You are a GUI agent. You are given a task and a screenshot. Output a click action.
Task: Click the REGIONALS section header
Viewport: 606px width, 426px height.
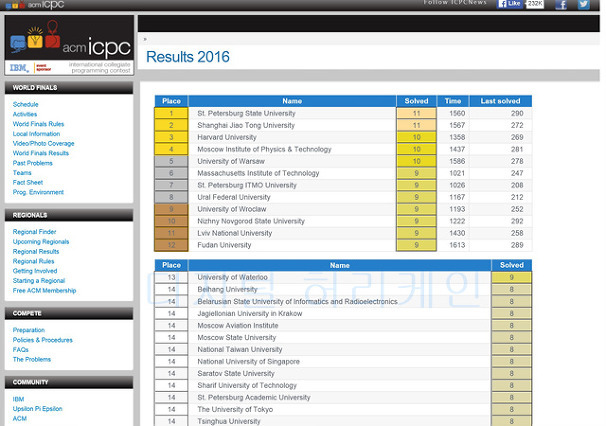click(69, 215)
